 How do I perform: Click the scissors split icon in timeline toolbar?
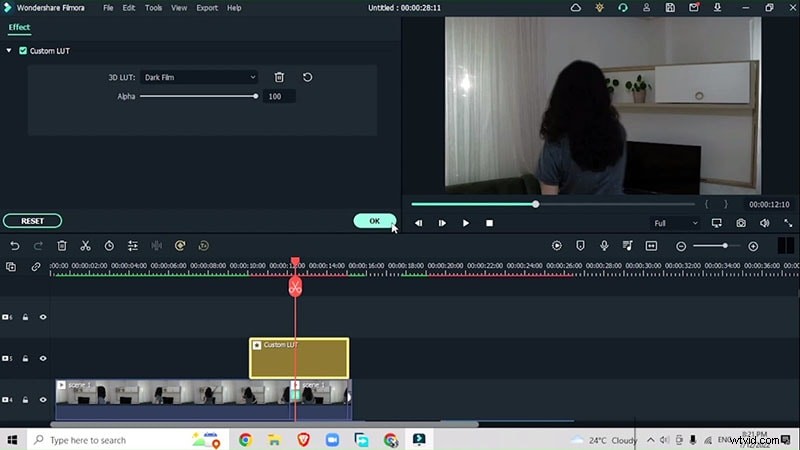coord(85,245)
